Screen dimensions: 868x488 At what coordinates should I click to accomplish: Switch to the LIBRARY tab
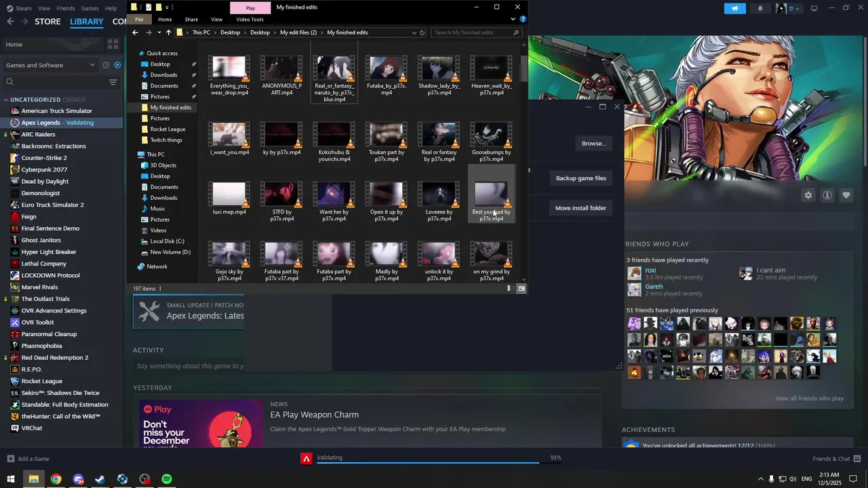(87, 22)
